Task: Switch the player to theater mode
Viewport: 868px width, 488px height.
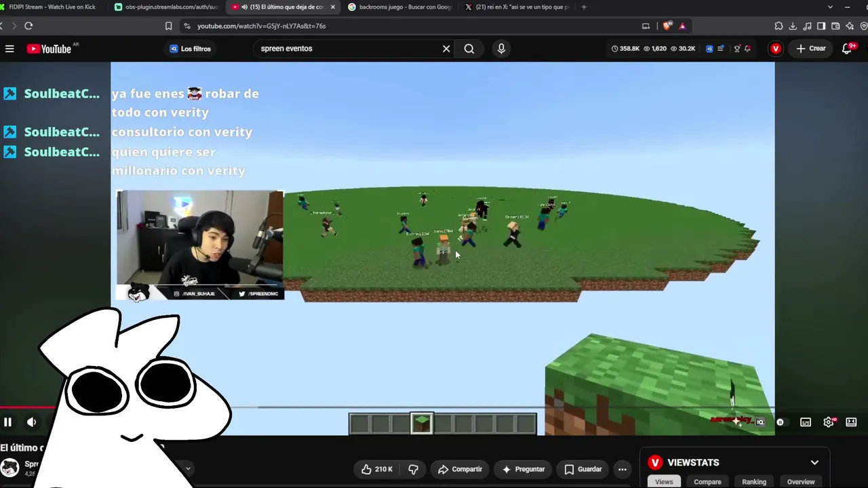Action: click(851, 422)
